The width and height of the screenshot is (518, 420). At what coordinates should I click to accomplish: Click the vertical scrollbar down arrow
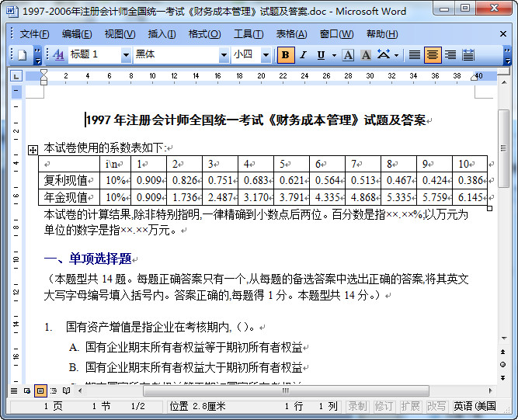pyautogui.click(x=504, y=338)
